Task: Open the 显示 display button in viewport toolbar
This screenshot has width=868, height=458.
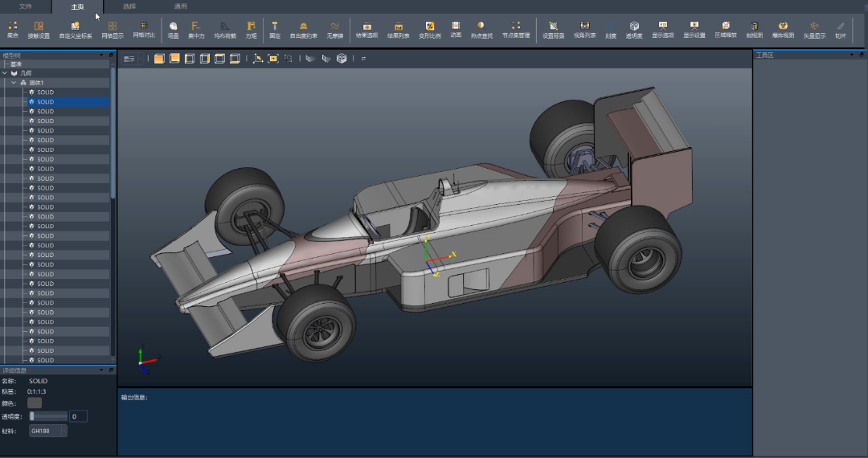Action: click(129, 59)
